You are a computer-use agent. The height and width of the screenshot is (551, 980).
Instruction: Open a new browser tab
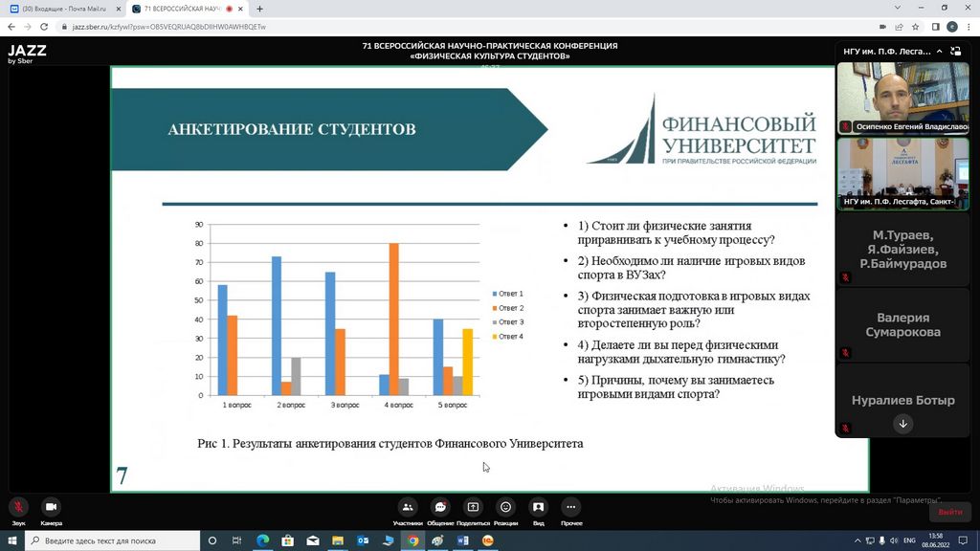click(259, 9)
